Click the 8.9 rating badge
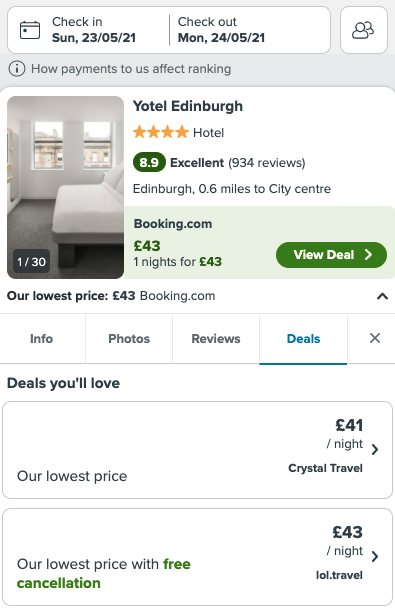 (149, 162)
